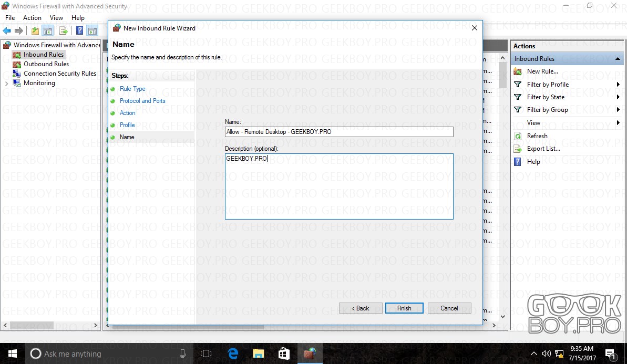Click the Up one level folder icon

tap(35, 31)
